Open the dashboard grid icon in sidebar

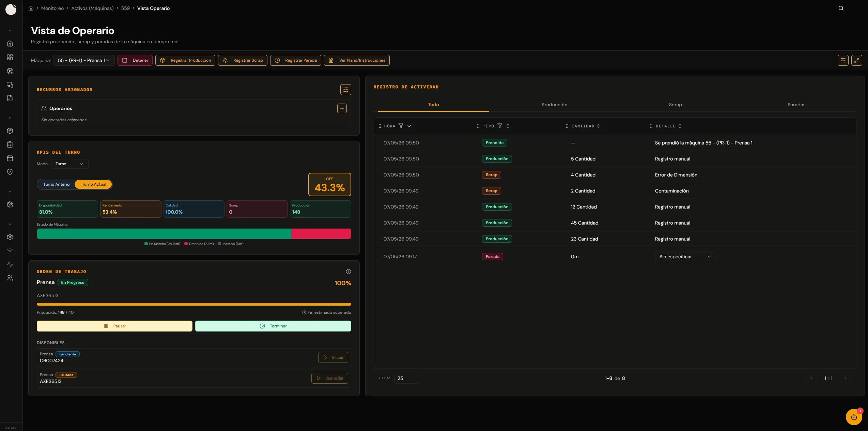click(10, 57)
